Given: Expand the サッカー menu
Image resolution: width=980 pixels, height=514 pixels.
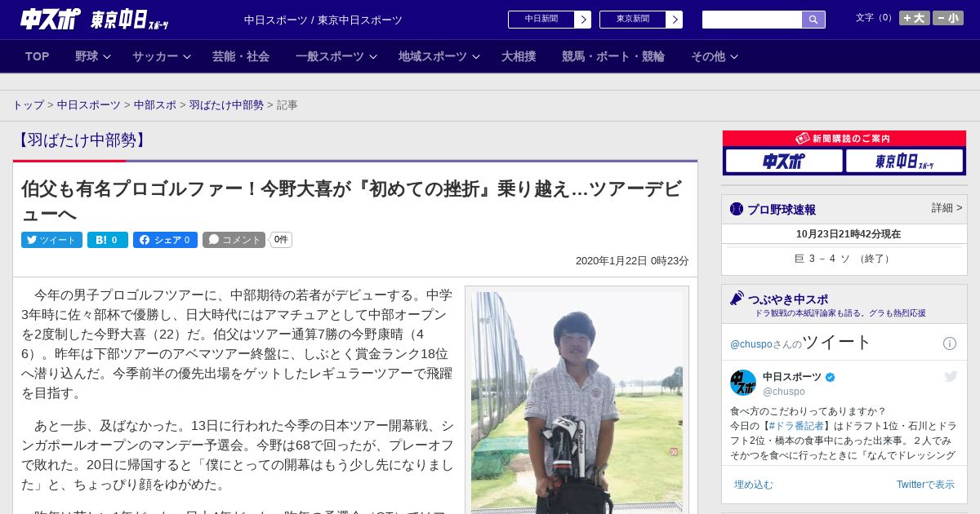Looking at the screenshot, I should (162, 56).
